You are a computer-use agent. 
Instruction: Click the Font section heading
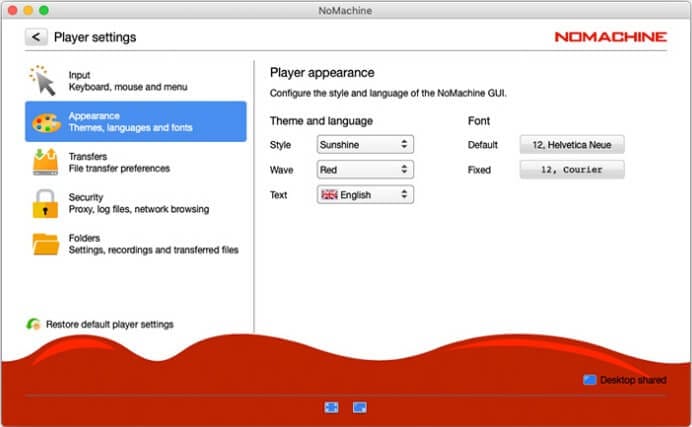tap(479, 121)
